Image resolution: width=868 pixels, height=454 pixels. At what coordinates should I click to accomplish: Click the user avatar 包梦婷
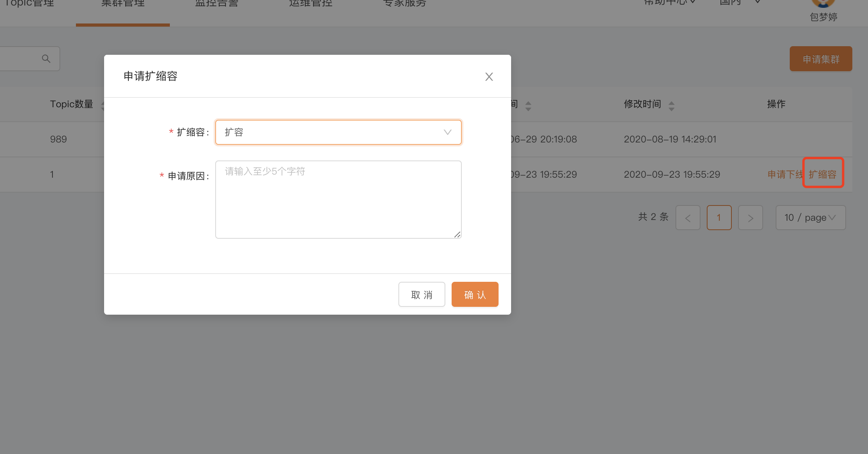coord(823,4)
